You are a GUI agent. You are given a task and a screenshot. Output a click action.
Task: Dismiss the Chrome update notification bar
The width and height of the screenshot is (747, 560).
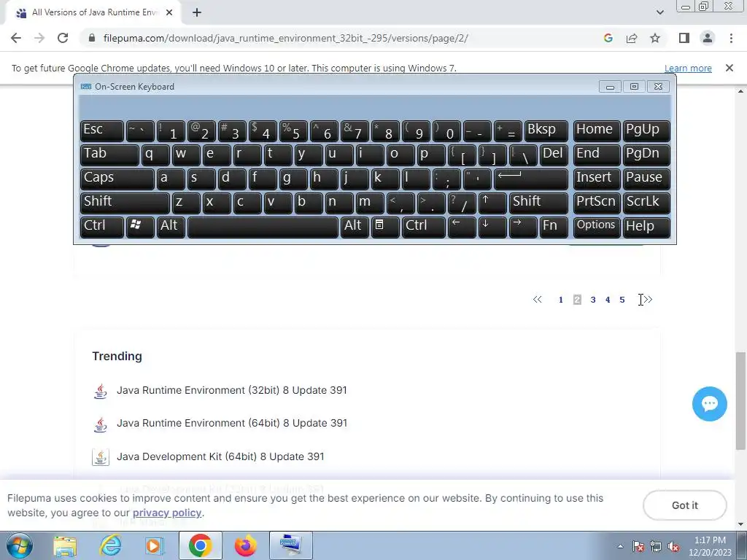pyautogui.click(x=729, y=68)
